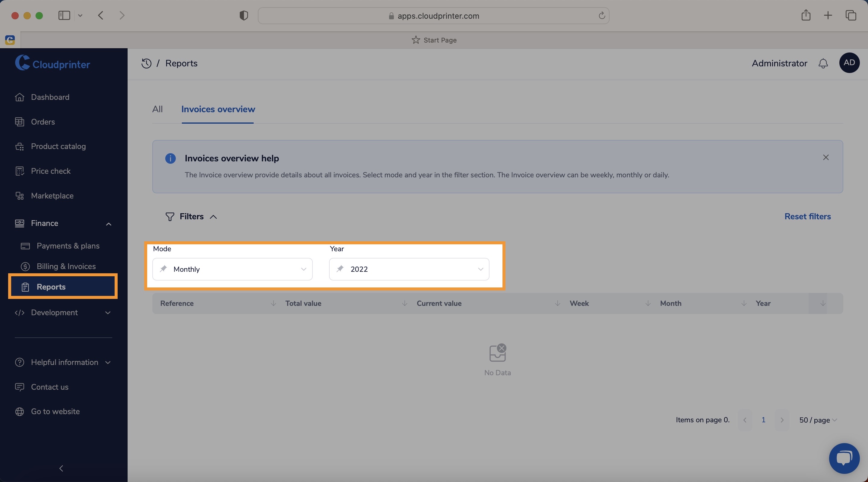Click the Price check icon
This screenshot has width=868, height=482.
pyautogui.click(x=20, y=171)
